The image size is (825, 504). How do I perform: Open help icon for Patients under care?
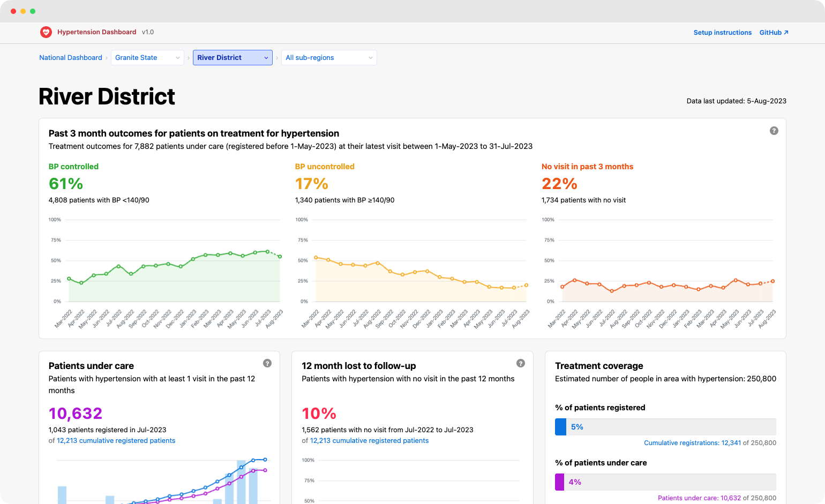click(x=267, y=363)
